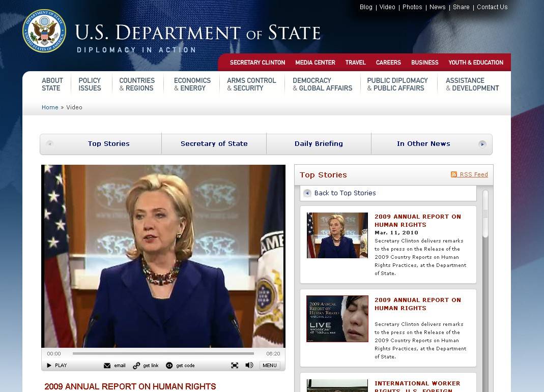Open the Media Center link
544x392 pixels.
(315, 63)
